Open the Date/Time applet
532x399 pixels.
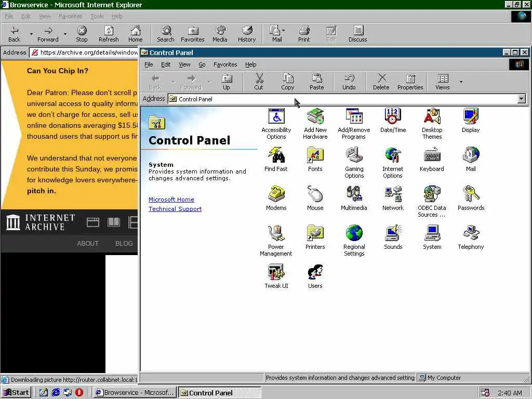(x=393, y=121)
